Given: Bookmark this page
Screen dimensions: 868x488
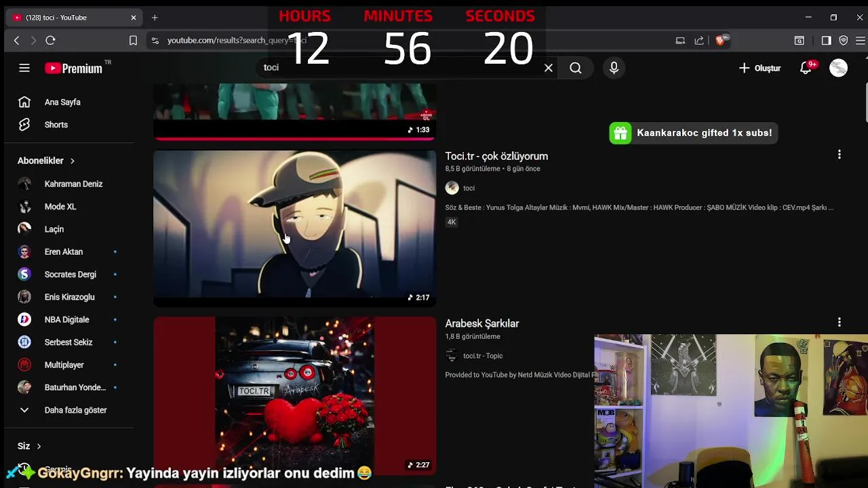Looking at the screenshot, I should 134,41.
